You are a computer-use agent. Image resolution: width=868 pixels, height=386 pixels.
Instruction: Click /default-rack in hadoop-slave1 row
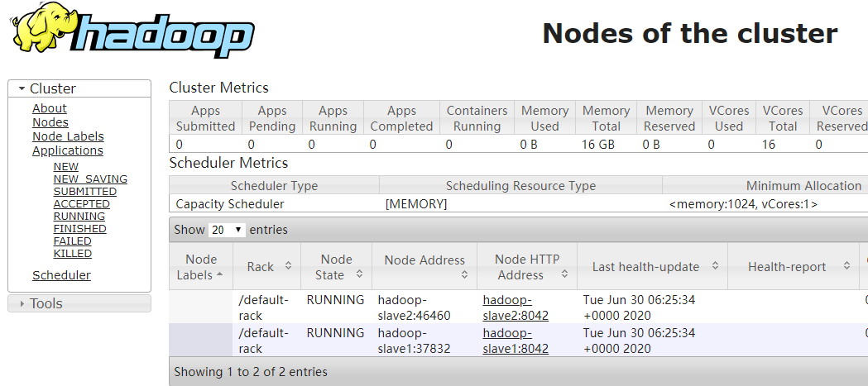coord(263,341)
